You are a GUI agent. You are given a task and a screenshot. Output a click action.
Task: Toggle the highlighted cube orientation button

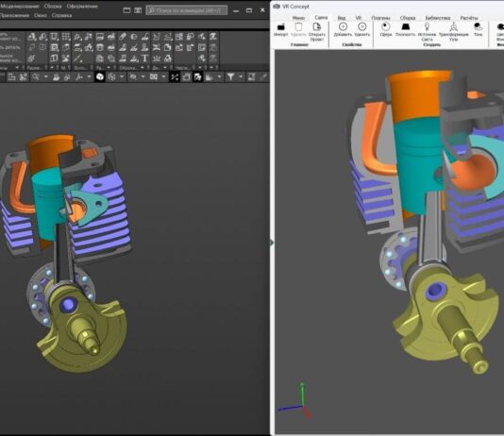[x=100, y=76]
